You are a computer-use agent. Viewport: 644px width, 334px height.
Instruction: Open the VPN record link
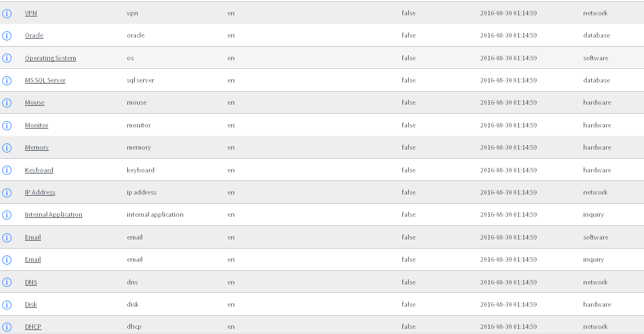tap(31, 13)
